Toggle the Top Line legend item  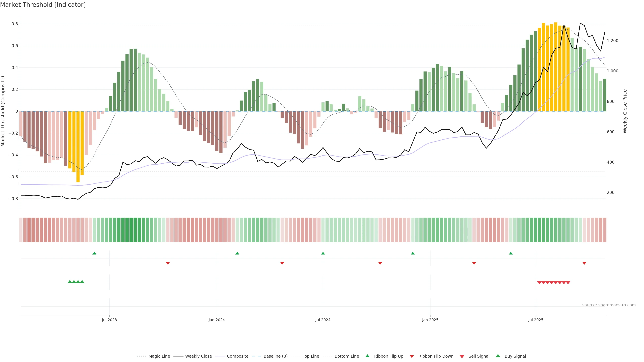point(311,356)
